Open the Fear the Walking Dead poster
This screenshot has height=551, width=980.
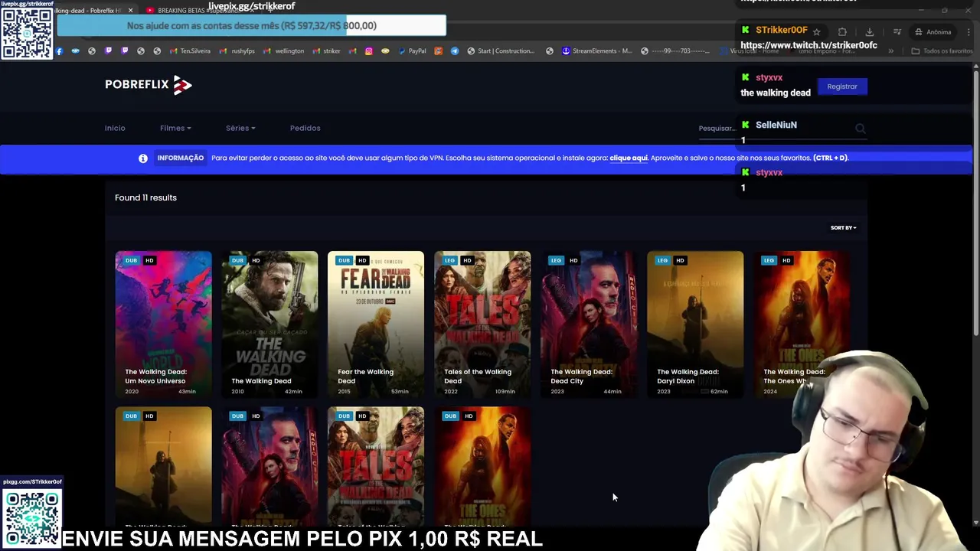coord(376,324)
